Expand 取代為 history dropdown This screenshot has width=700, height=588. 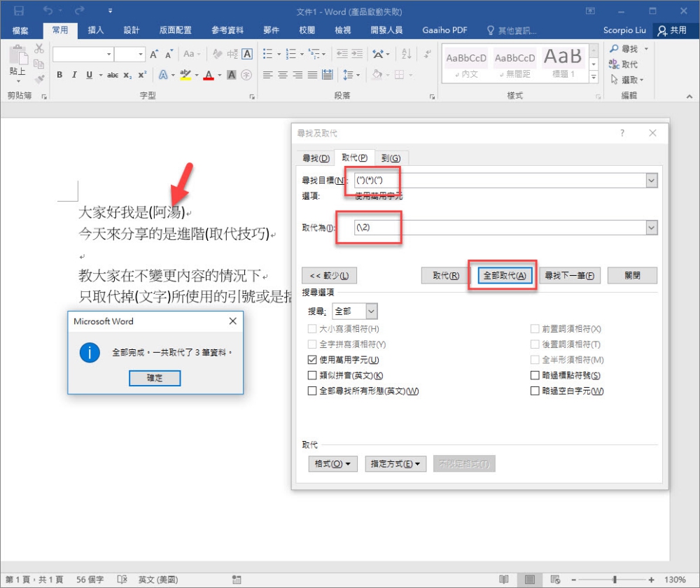[x=652, y=227]
